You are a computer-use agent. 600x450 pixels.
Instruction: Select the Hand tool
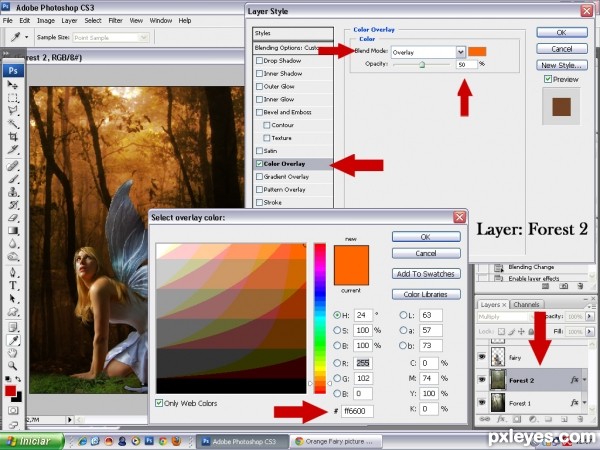[13, 353]
